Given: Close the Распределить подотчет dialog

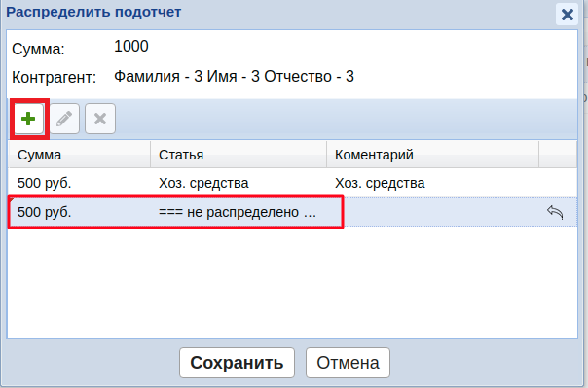Looking at the screenshot, I should coord(567,15).
